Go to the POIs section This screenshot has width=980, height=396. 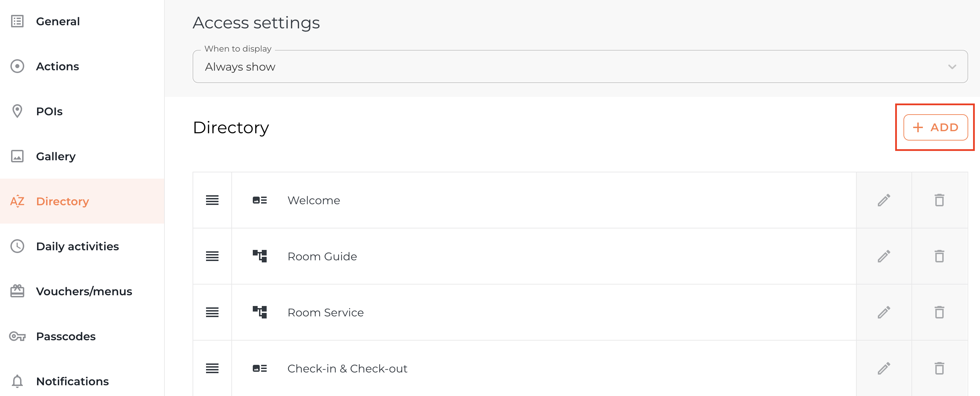(49, 111)
